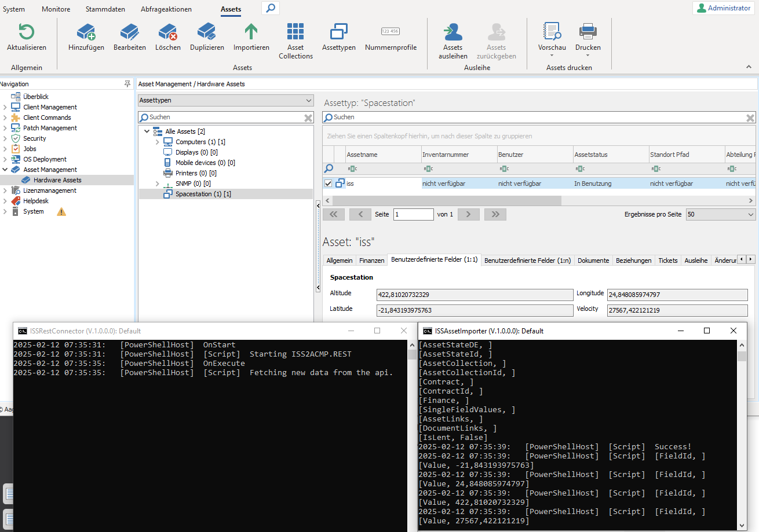This screenshot has width=759, height=532.
Task: Click the Assets ausleihen icon
Action: click(x=453, y=32)
